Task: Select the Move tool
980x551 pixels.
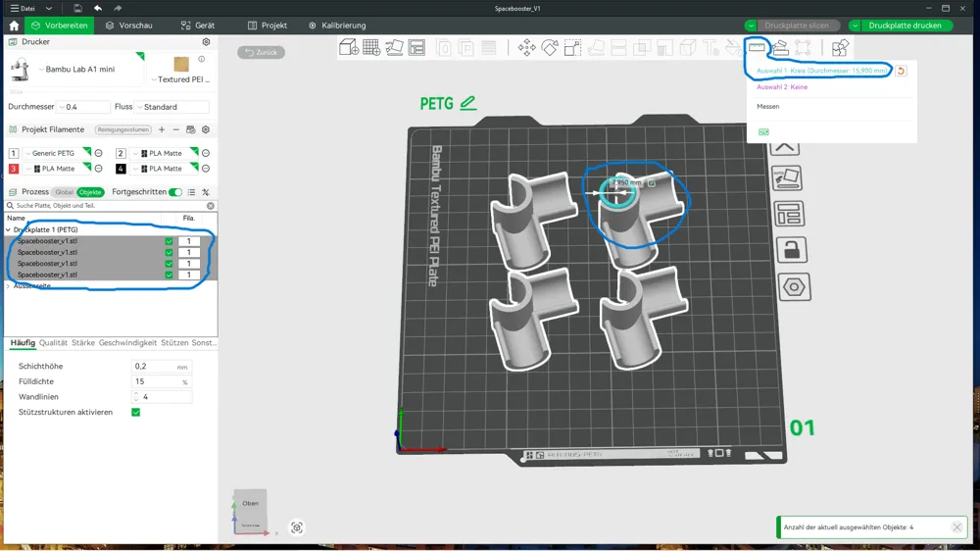Action: (527, 47)
